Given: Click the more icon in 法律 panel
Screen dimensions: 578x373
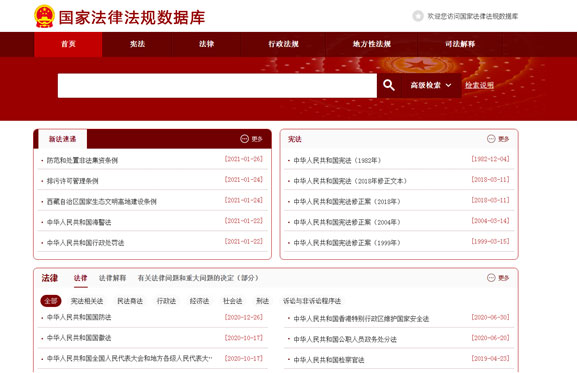Looking at the screenshot, I should [491, 278].
